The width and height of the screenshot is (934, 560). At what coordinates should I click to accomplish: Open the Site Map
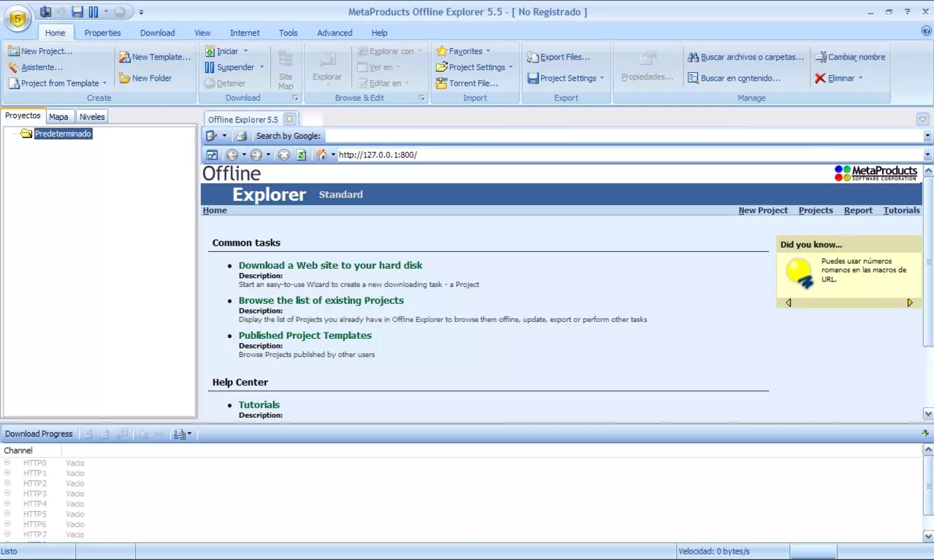click(x=286, y=69)
